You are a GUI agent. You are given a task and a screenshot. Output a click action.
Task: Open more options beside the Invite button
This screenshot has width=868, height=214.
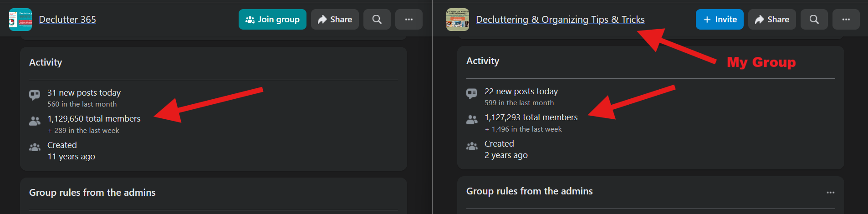[846, 20]
